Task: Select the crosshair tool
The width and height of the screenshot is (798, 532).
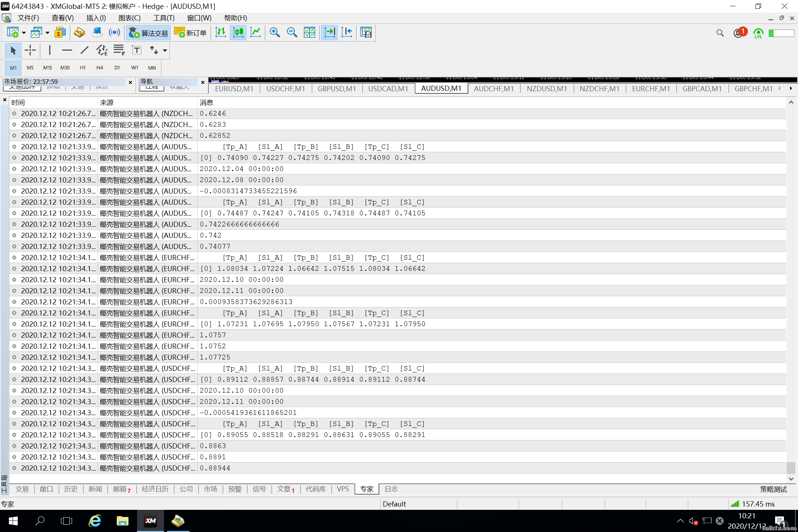Action: coord(30,50)
